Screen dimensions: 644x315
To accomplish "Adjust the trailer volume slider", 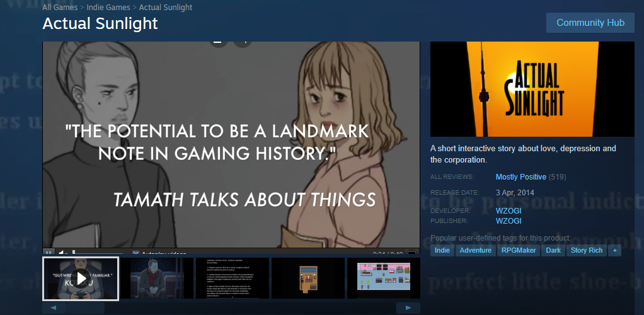I will pyautogui.click(x=98, y=253).
